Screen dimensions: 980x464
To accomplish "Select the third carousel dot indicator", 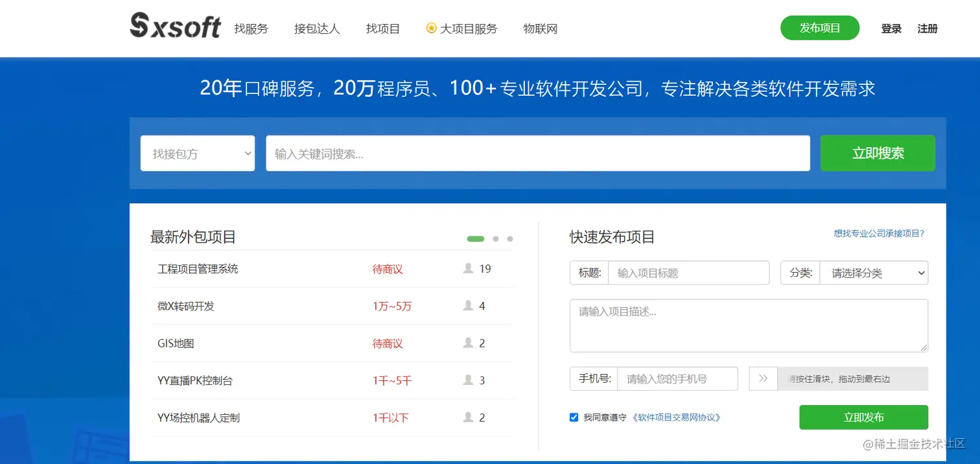I will 510,238.
